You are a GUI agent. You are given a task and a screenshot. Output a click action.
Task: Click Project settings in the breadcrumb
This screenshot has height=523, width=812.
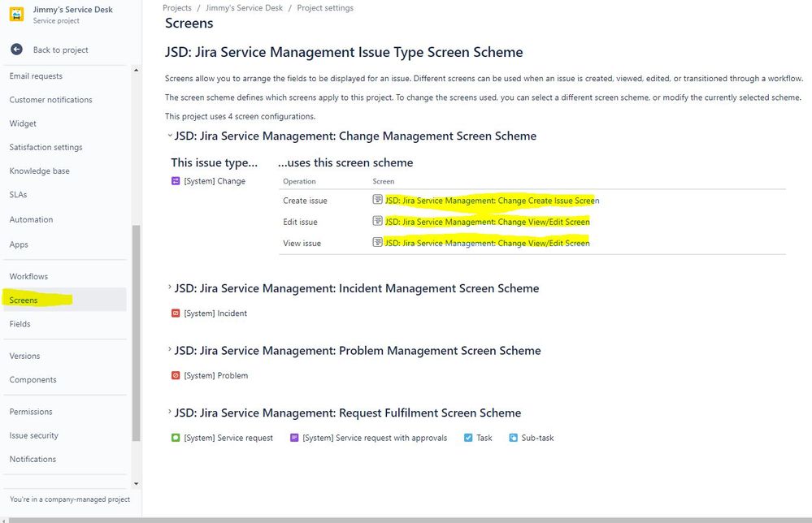coord(325,8)
